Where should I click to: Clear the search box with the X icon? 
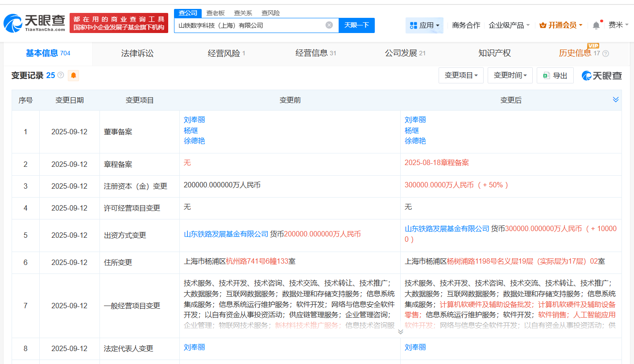tap(329, 25)
